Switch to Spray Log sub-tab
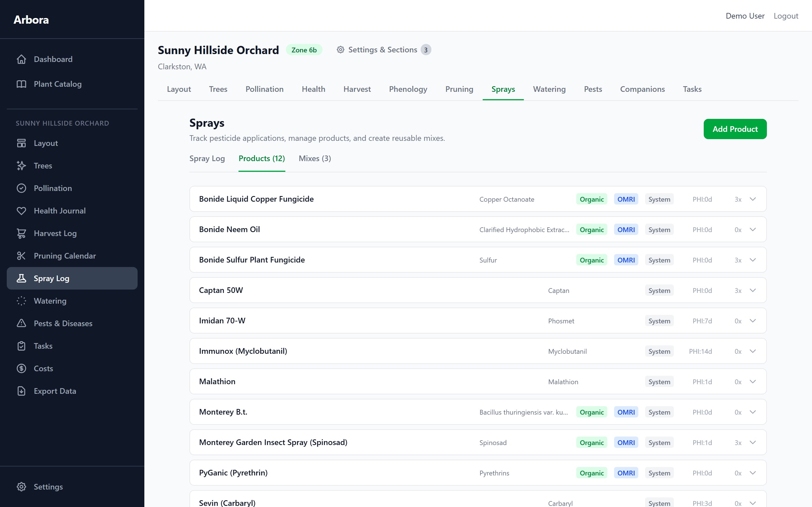 [207, 159]
